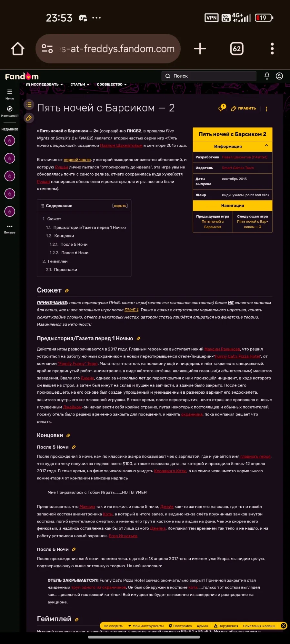Edit Геймплей section pencil icon
The width and height of the screenshot is (290, 644).
tap(77, 620)
